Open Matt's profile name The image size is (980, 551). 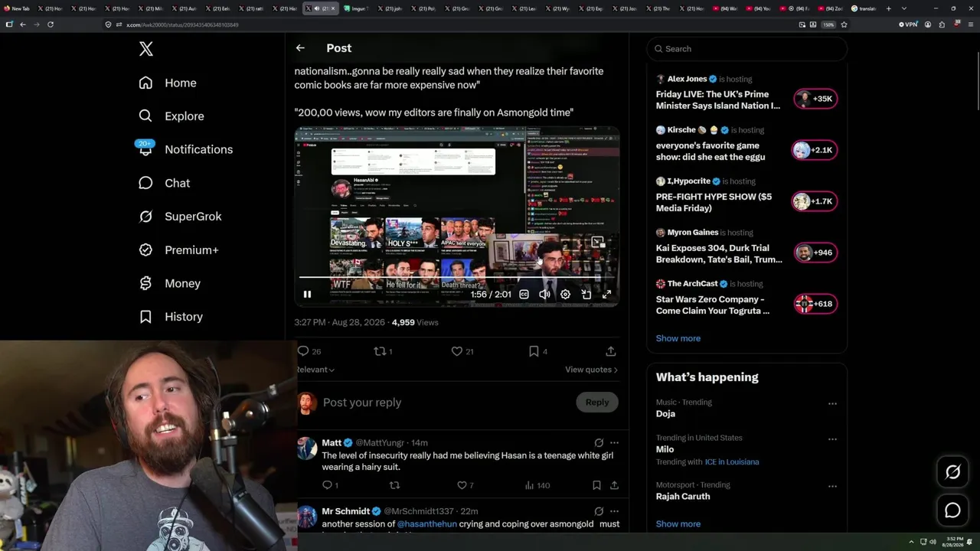(332, 443)
